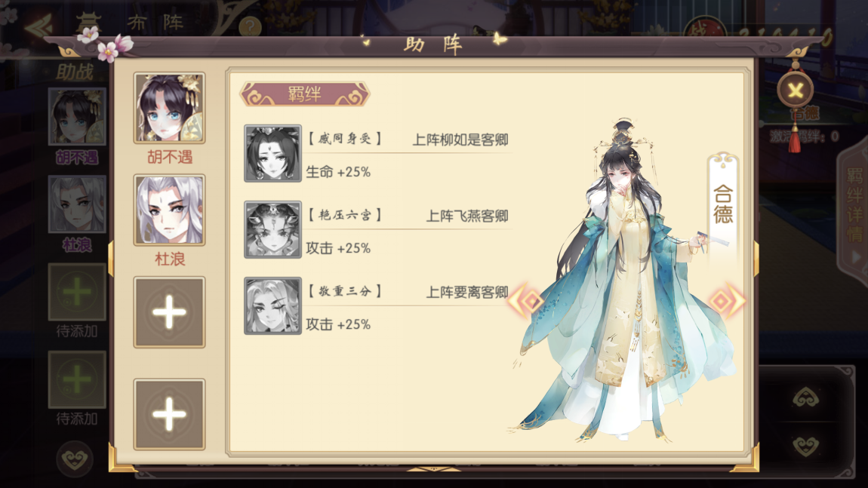Click the heart-shaped ornament at sidebar bottom

click(x=75, y=459)
